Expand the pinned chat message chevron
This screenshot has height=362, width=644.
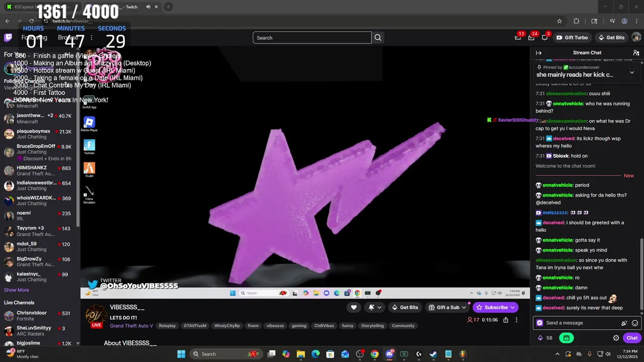pyautogui.click(x=632, y=72)
